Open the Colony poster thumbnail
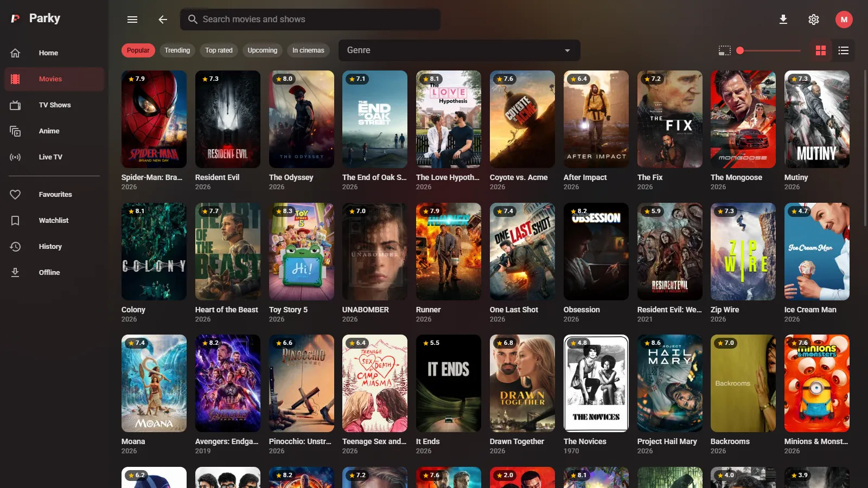Image resolution: width=868 pixels, height=488 pixels. point(154,252)
